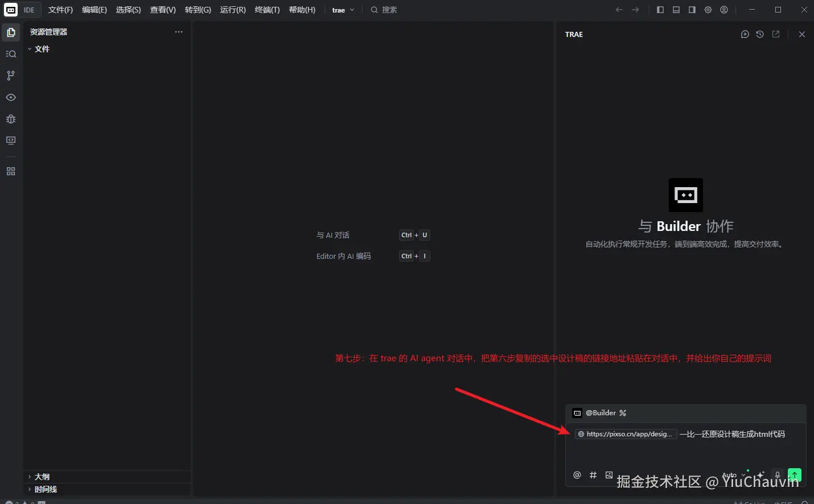Close the TRAE chat panel
The width and height of the screenshot is (814, 504).
coord(802,34)
